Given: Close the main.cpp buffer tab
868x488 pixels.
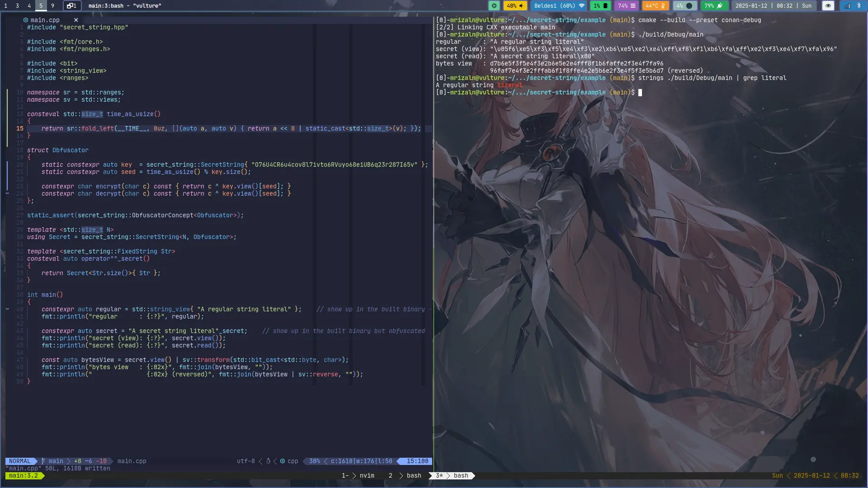Looking at the screenshot, I should coord(76,20).
